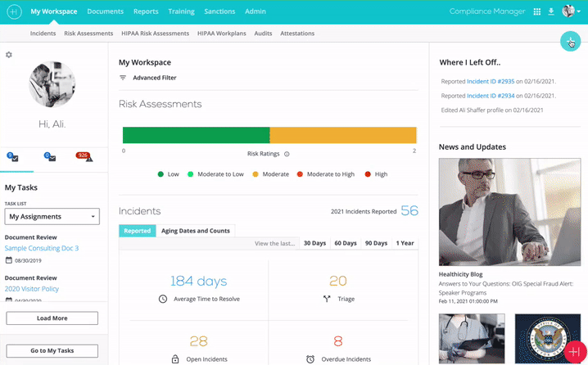Click the green segment of risk bar
Image resolution: width=588 pixels, height=365 pixels.
(196, 135)
